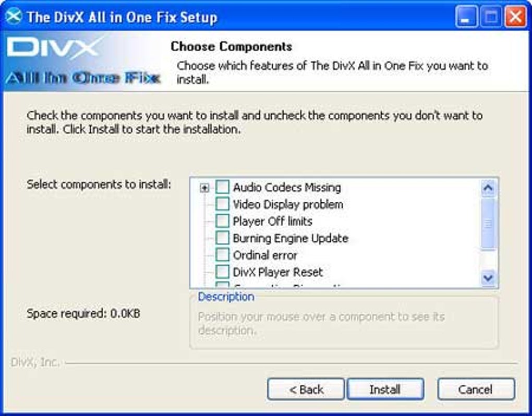Select the Ordinal error checkbox
Viewport: 532px width, 416px height.
222,255
